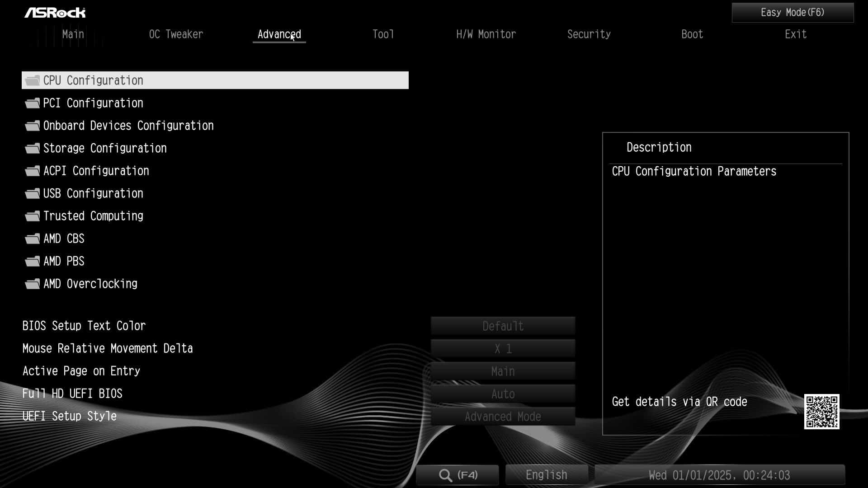Open Onboard Devices Configuration entry text
This screenshot has width=868, height=488.
[x=128, y=126]
